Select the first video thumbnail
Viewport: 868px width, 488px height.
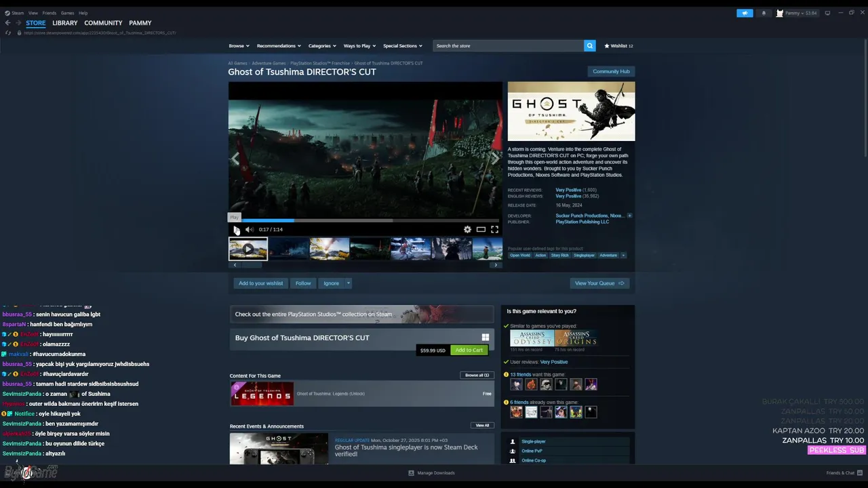[x=248, y=249]
